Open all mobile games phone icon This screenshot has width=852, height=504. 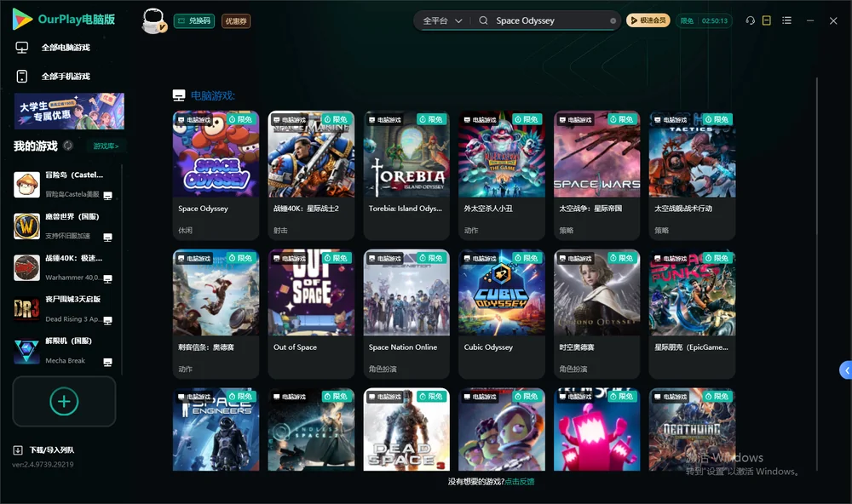click(22, 76)
